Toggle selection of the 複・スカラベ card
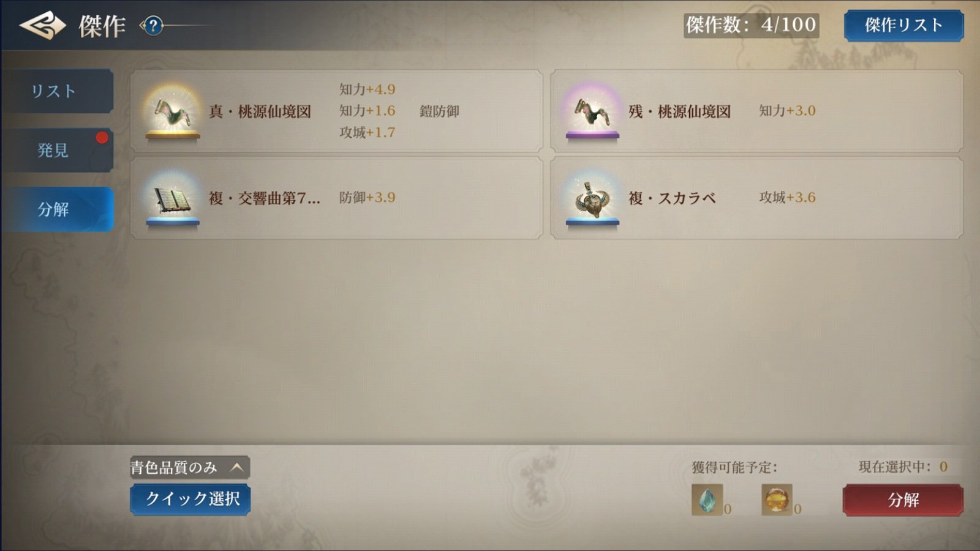 tap(756, 198)
